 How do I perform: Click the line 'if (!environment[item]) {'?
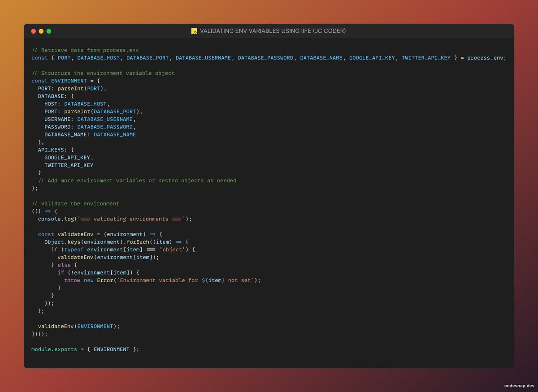click(x=99, y=272)
